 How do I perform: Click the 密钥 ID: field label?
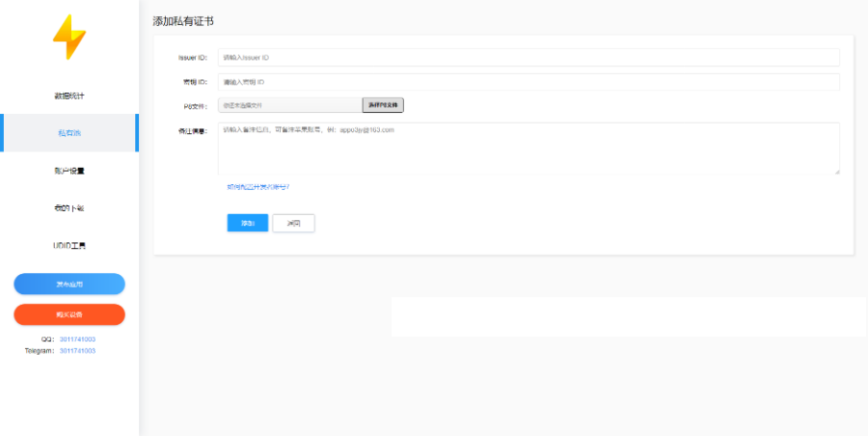[196, 82]
